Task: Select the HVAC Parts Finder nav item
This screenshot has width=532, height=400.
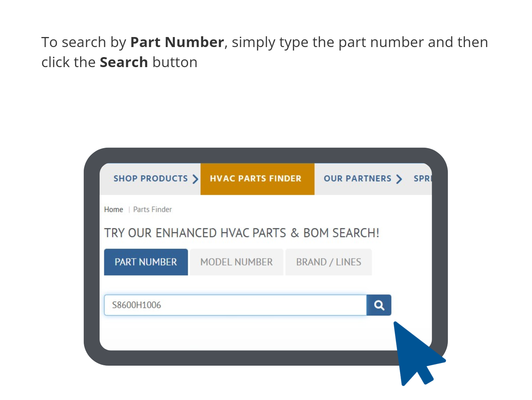Action: [256, 179]
